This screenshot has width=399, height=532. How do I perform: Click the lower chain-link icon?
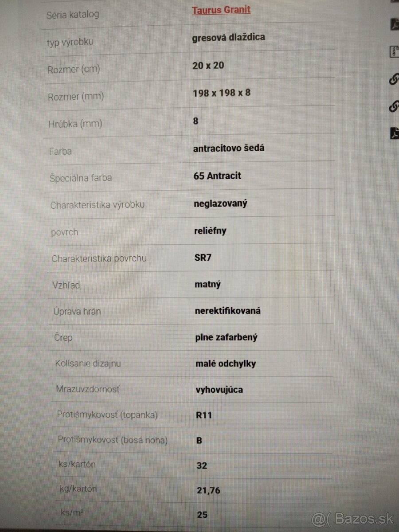[x=394, y=106]
